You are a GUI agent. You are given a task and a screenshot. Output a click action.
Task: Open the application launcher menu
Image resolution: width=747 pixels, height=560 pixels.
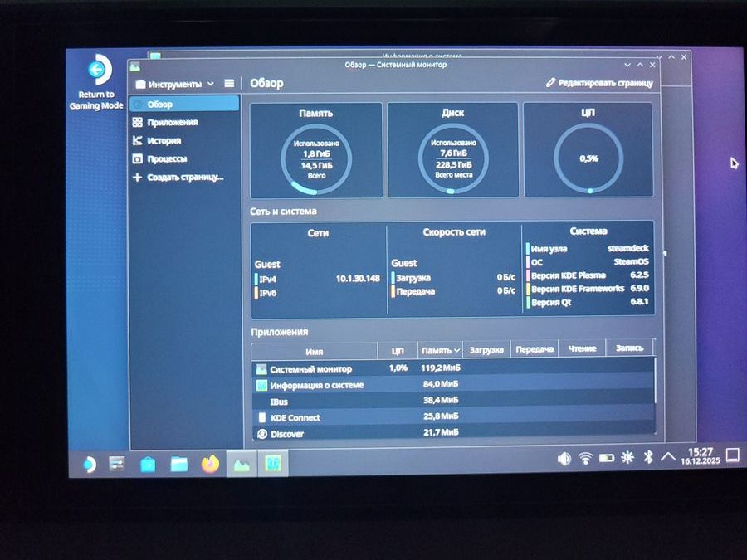(x=88, y=464)
